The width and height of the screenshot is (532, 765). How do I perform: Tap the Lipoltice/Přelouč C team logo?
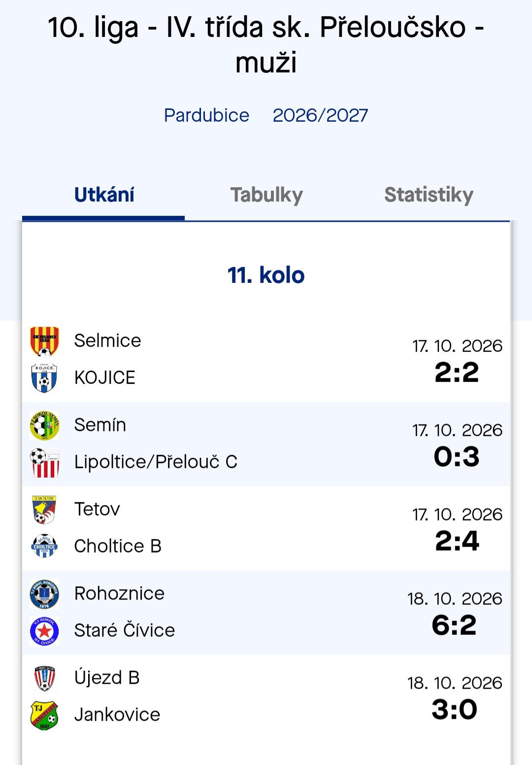[x=44, y=462]
